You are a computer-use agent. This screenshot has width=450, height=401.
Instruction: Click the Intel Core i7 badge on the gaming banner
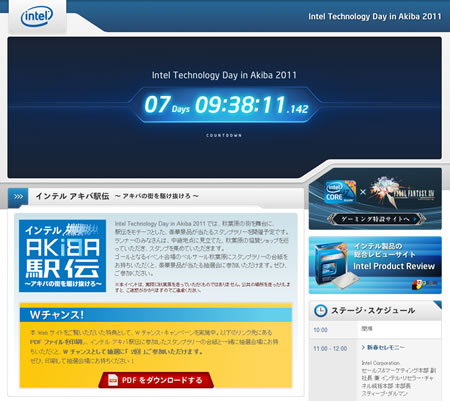[340, 192]
